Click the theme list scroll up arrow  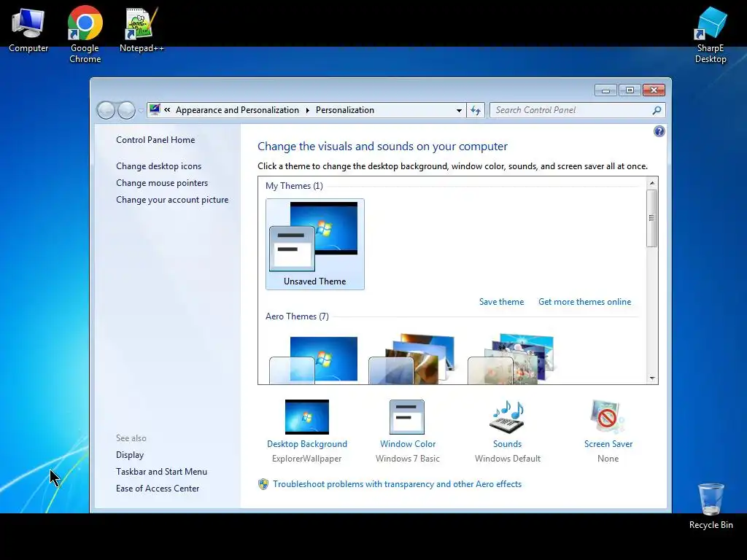652,183
